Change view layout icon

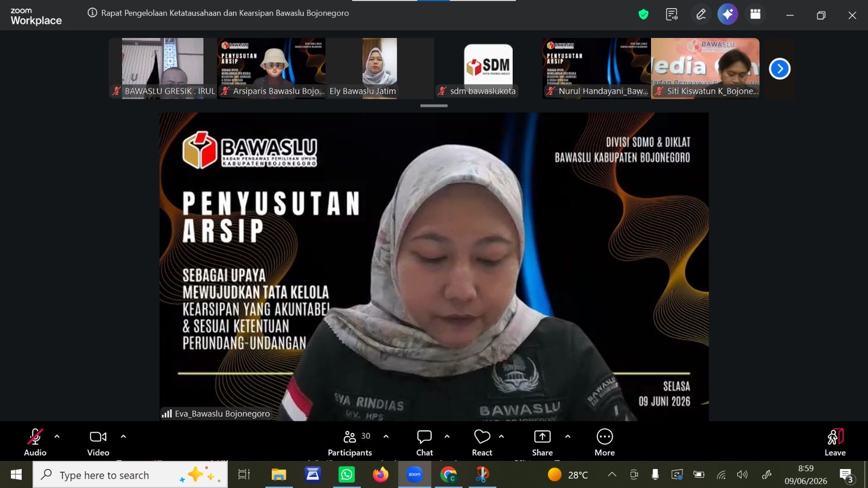coord(755,15)
